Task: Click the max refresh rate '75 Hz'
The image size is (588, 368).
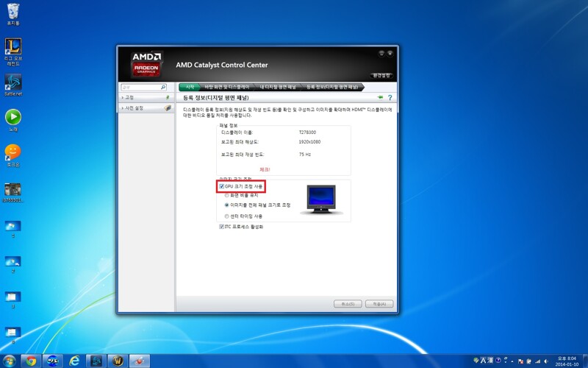Action: 305,155
